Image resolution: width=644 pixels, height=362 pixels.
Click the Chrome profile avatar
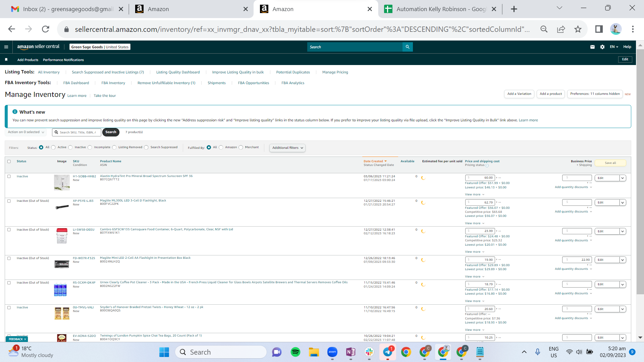click(616, 29)
